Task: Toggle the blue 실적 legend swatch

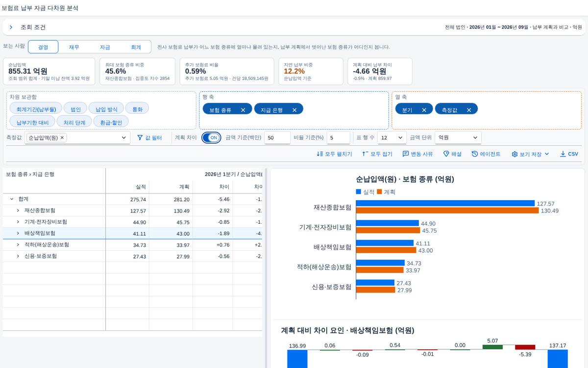Action: [359, 192]
